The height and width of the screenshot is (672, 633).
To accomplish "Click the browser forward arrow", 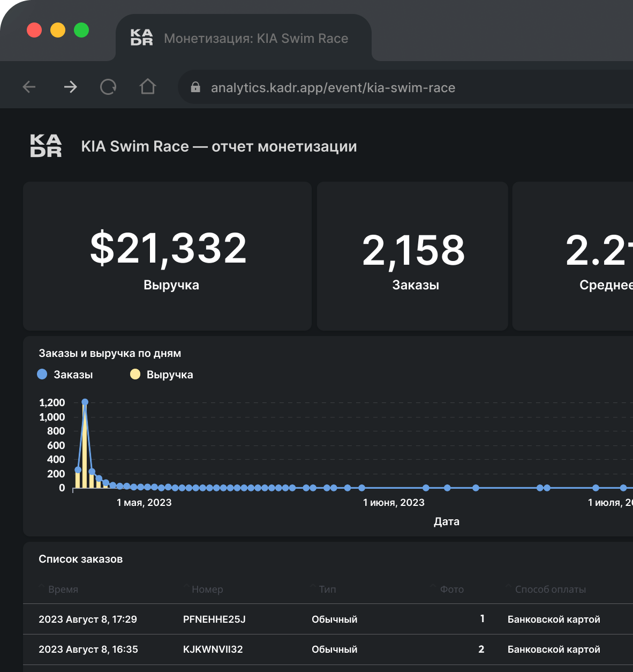I will [70, 87].
